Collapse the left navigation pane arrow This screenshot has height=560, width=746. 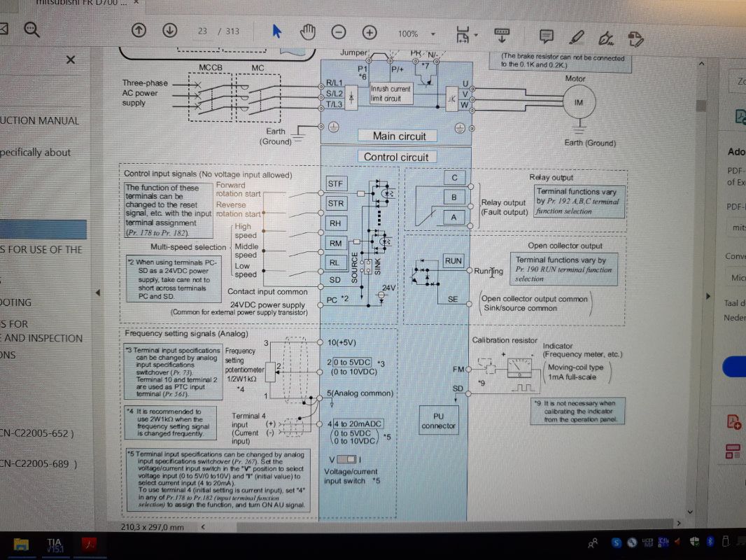(98, 292)
